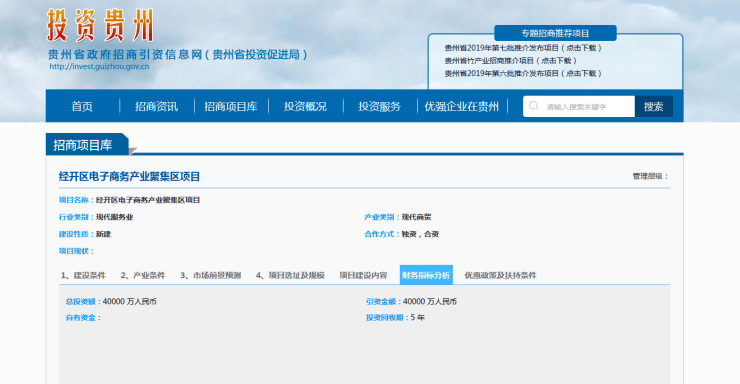Image resolution: width=740 pixels, height=384 pixels.
Task: Click the heading 经开区电子商务产业聚集区项目
Action: (129, 177)
